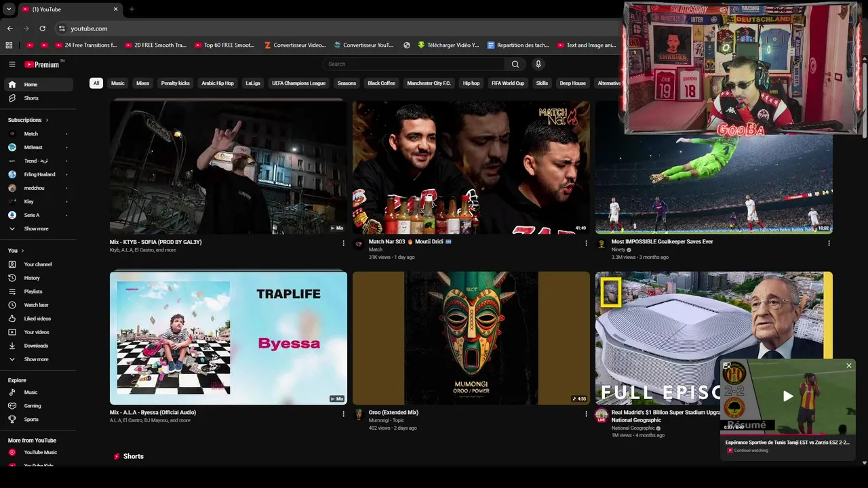This screenshot has height=488, width=868.
Task: Select the Music filter chip
Action: click(x=118, y=83)
